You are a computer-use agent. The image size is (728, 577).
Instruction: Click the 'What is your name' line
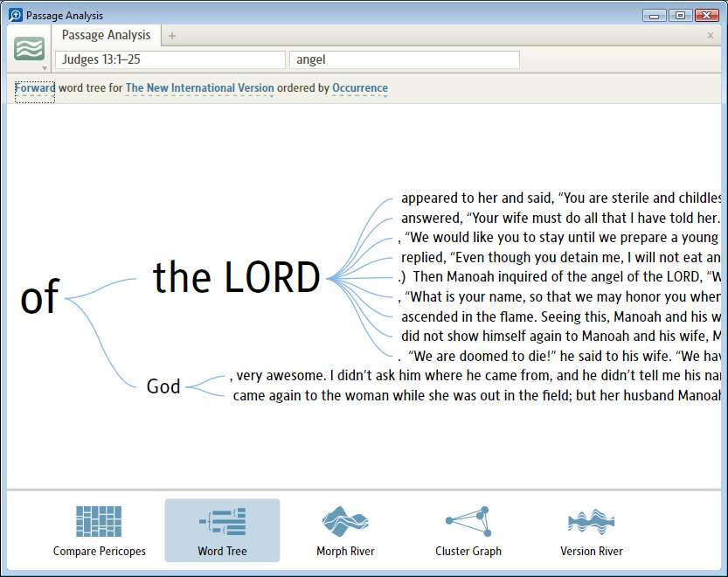pyautogui.click(x=559, y=297)
